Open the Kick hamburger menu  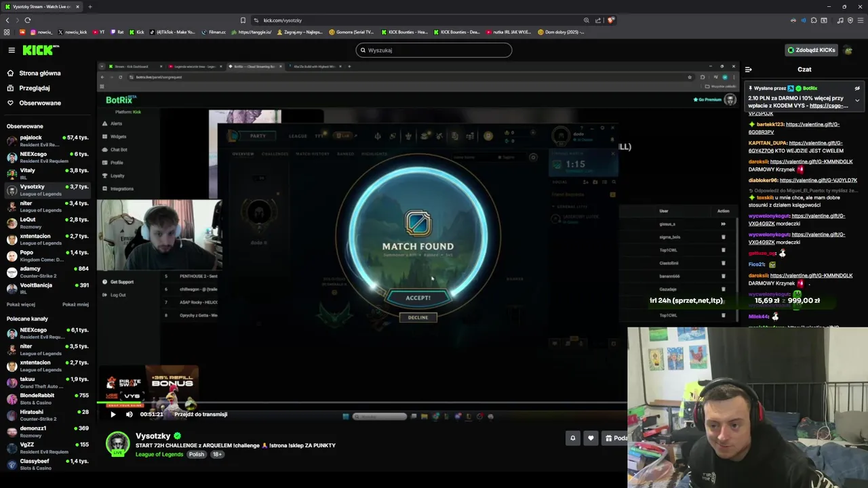tap(12, 50)
